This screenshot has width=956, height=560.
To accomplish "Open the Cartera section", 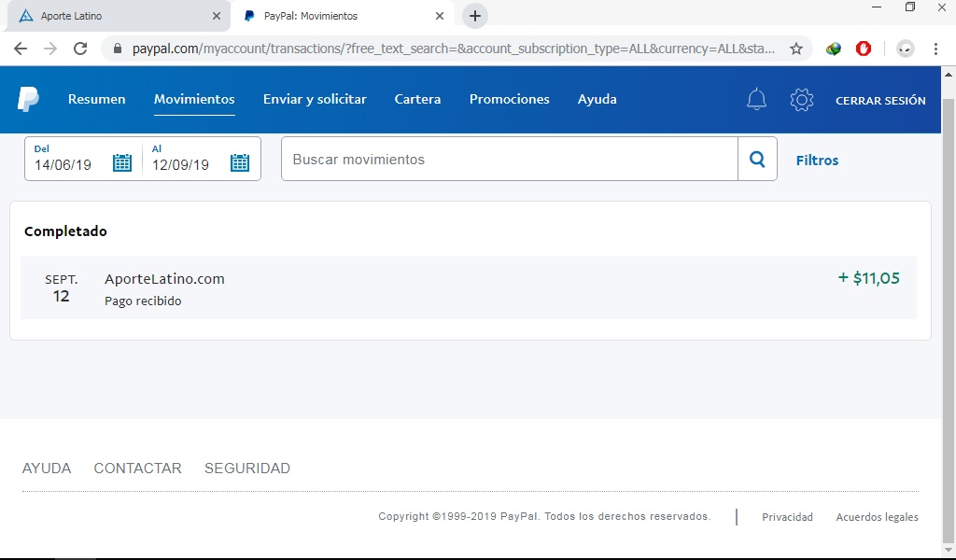I will pyautogui.click(x=417, y=99).
